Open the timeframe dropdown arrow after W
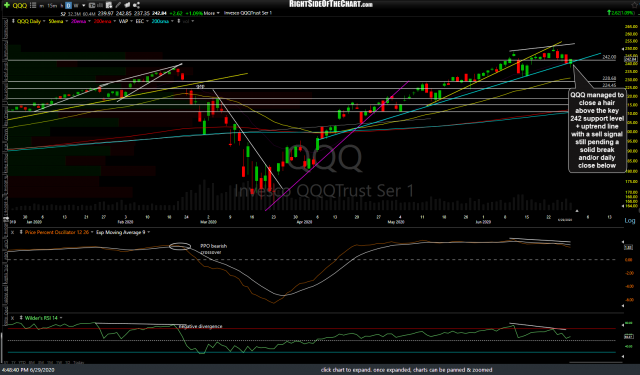This screenshot has width=640, height=375. [x=84, y=6]
